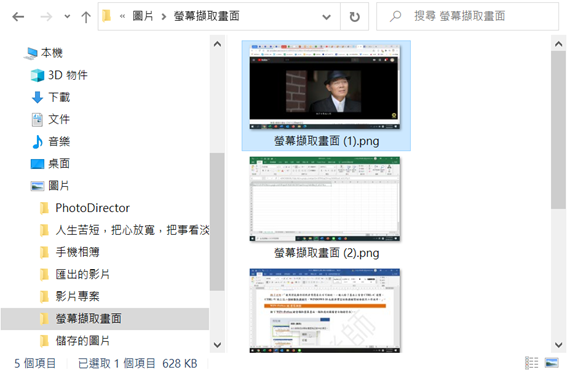567x375 pixels.
Task: Go forward with the right arrow button
Action: [46, 17]
